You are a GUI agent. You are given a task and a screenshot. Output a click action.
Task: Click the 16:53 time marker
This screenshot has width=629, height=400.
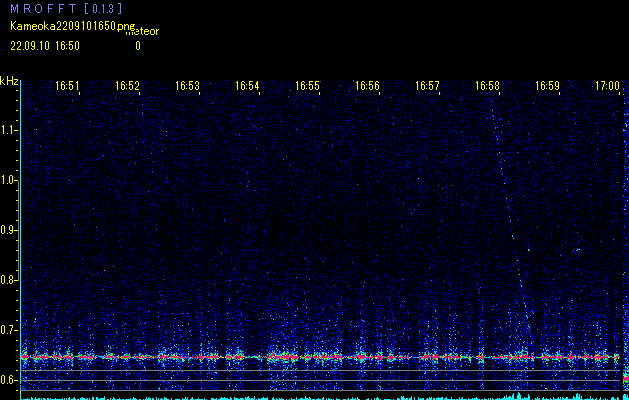(x=187, y=86)
